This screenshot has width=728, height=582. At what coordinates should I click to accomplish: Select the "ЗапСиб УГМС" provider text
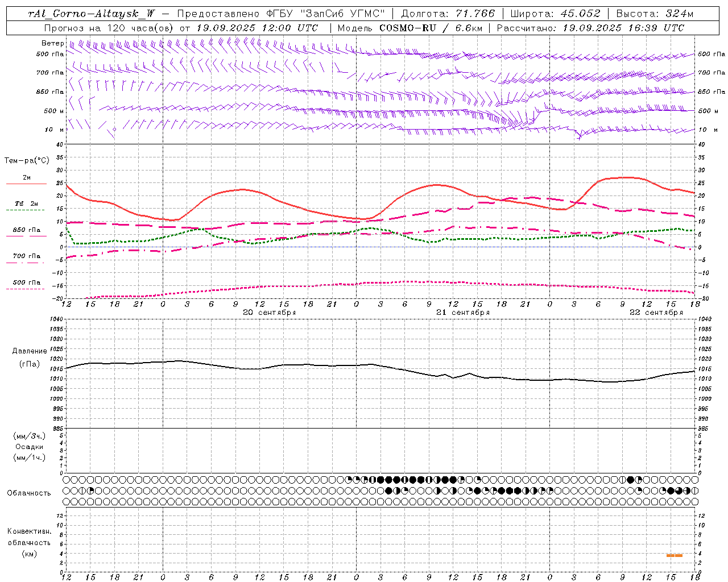(343, 14)
